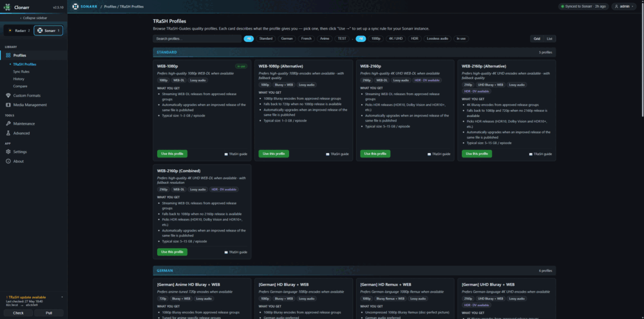The image size is (644, 319).
Task: Click the Custom Formats diamond icon
Action: pos(8,96)
